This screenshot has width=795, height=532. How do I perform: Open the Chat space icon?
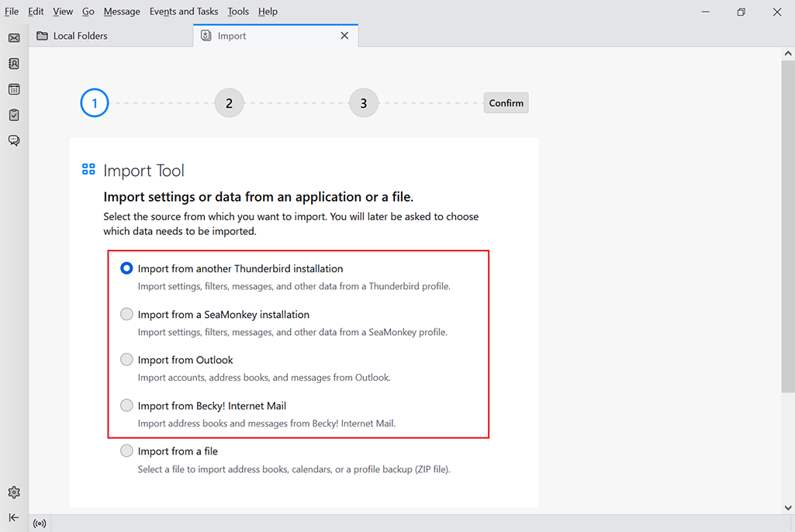point(14,140)
